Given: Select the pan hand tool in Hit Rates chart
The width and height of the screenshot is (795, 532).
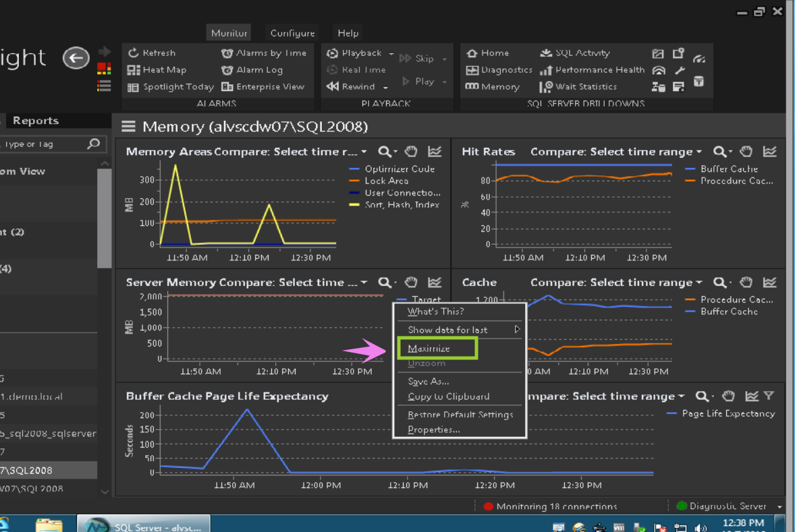Looking at the screenshot, I should [746, 151].
